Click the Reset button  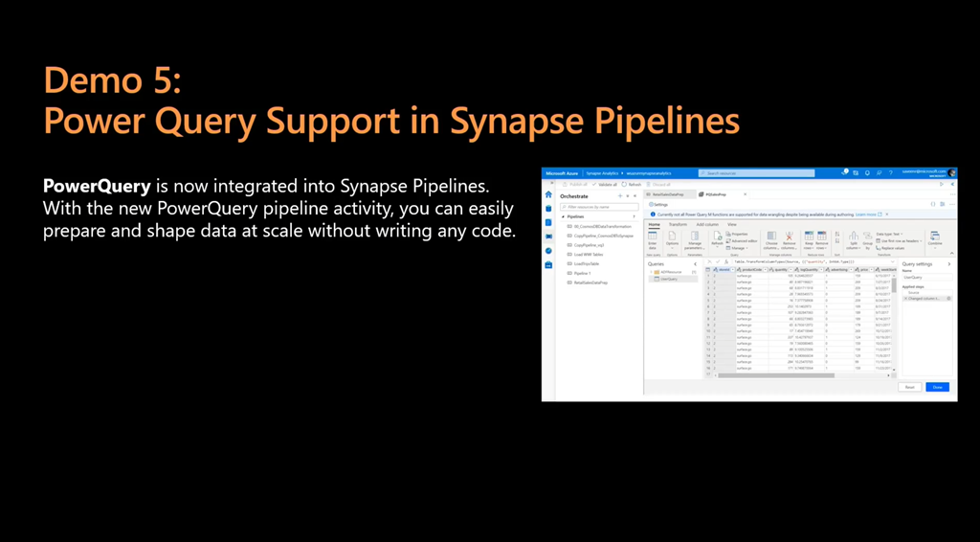click(x=909, y=387)
